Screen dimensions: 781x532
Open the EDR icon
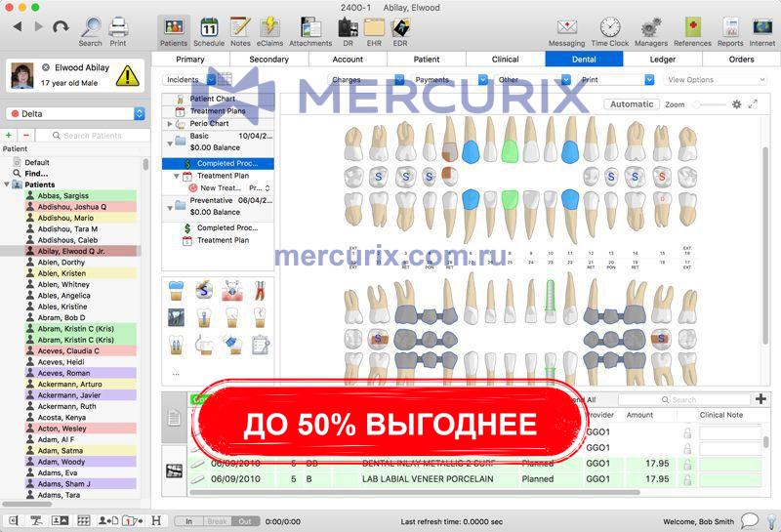400,31
